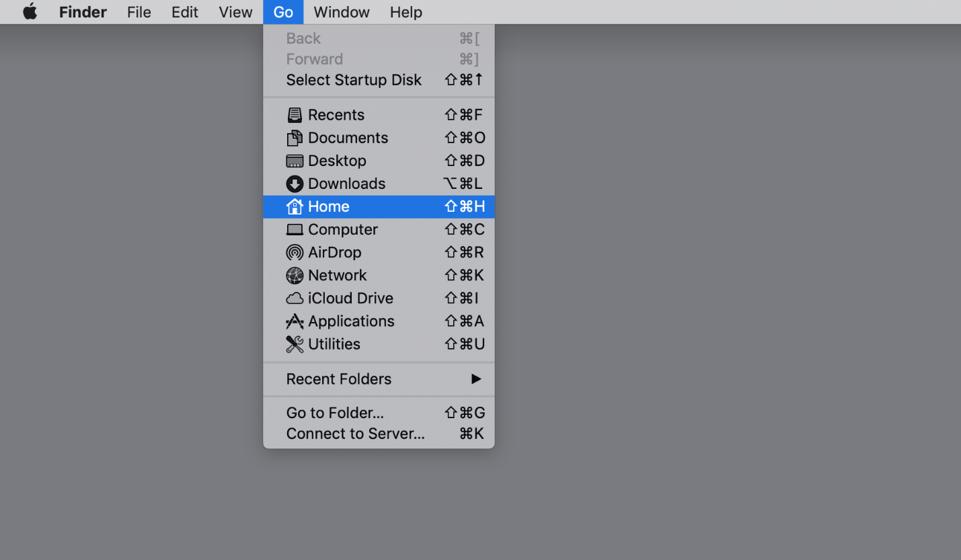
Task: Open the Apple menu
Action: coord(29,11)
